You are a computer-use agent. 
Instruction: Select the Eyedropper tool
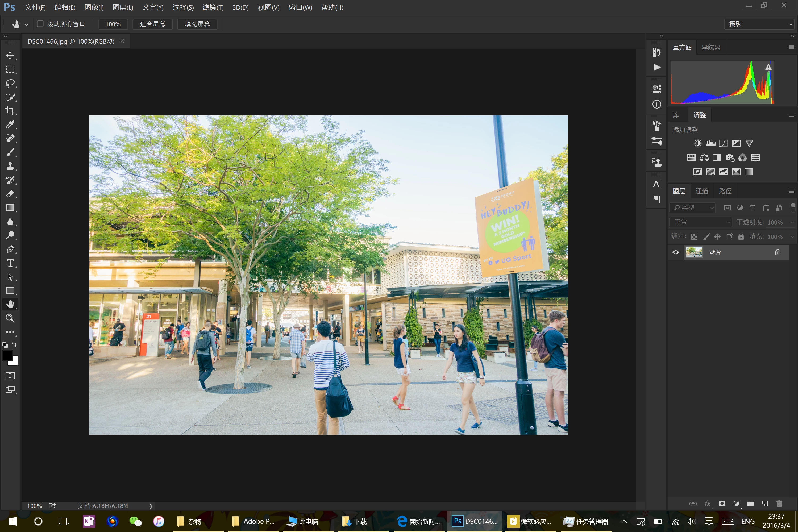tap(10, 125)
